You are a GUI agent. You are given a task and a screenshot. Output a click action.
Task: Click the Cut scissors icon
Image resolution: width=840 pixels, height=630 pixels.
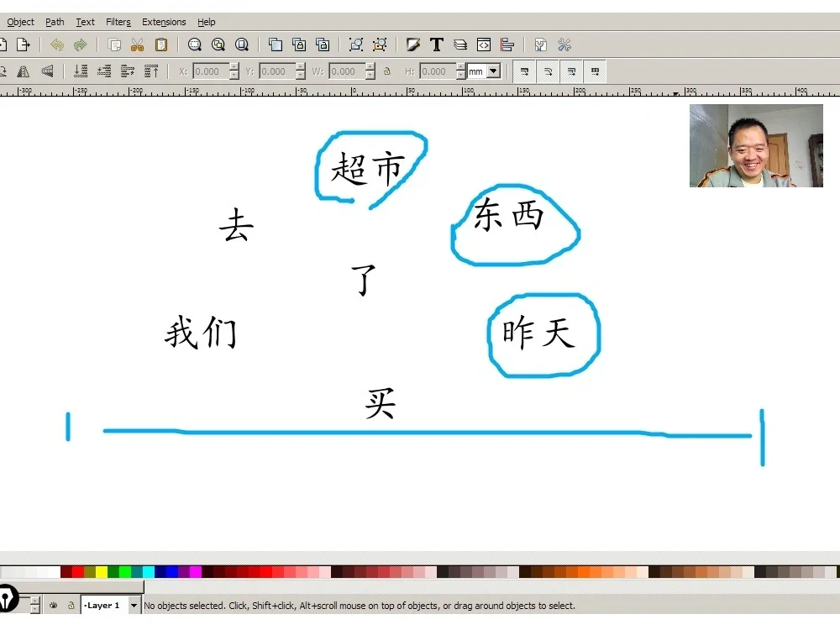[138, 45]
